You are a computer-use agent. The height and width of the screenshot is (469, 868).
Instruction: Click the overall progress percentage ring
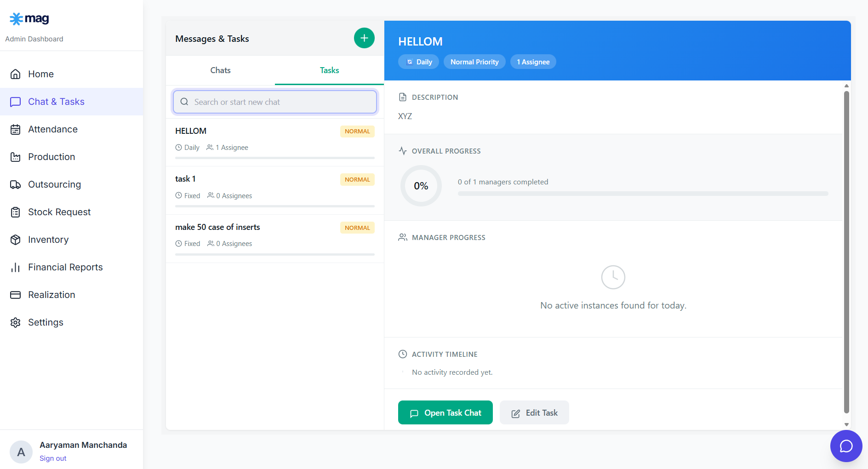click(x=421, y=186)
